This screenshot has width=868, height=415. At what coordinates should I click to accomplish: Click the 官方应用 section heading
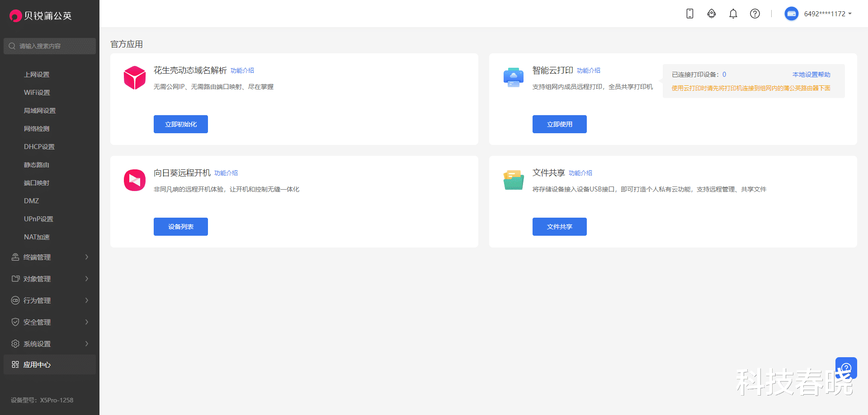point(127,44)
